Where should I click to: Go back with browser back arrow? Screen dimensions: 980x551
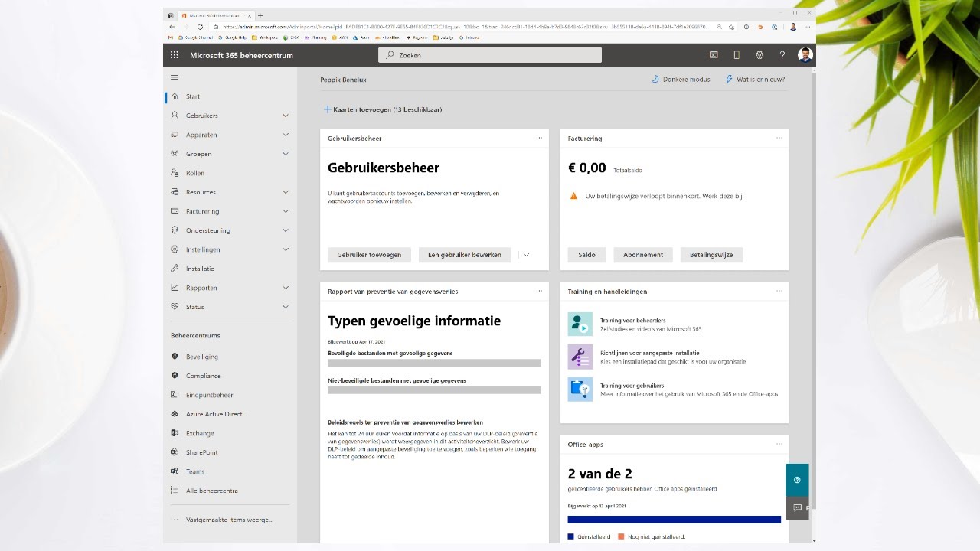click(172, 27)
